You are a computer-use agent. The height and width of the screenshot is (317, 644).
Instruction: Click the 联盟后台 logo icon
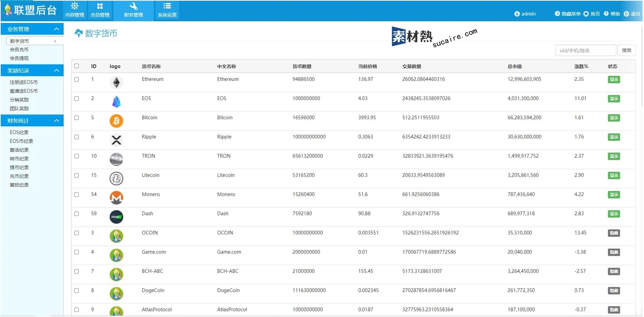7,10
